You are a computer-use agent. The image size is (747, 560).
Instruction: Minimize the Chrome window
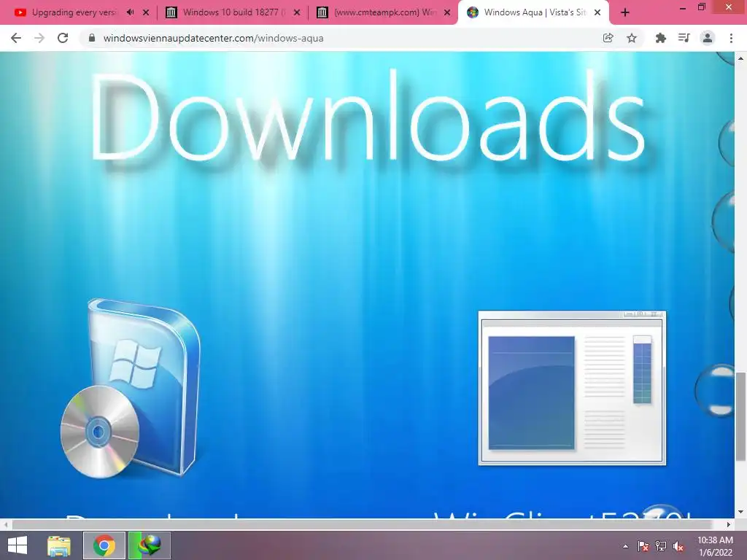tap(682, 7)
